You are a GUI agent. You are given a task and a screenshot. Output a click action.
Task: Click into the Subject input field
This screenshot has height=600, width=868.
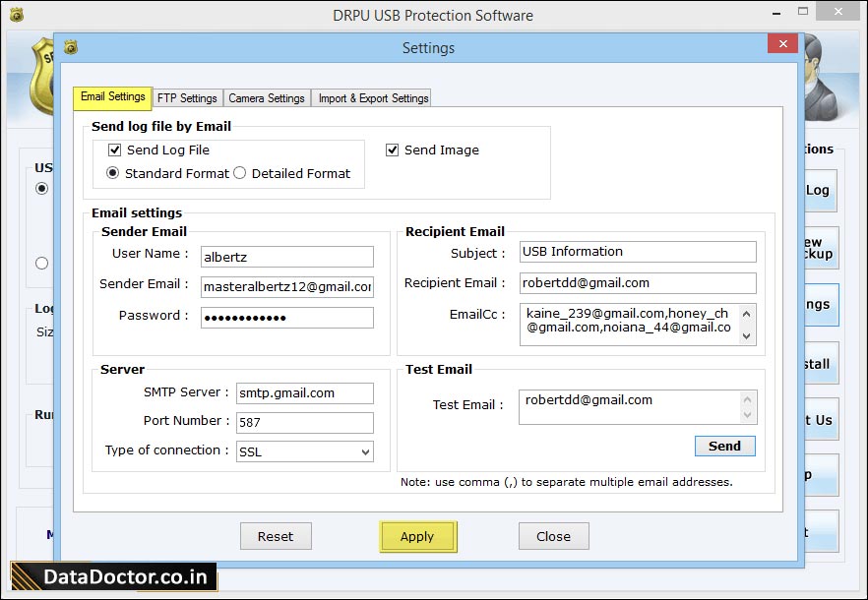pyautogui.click(x=637, y=252)
